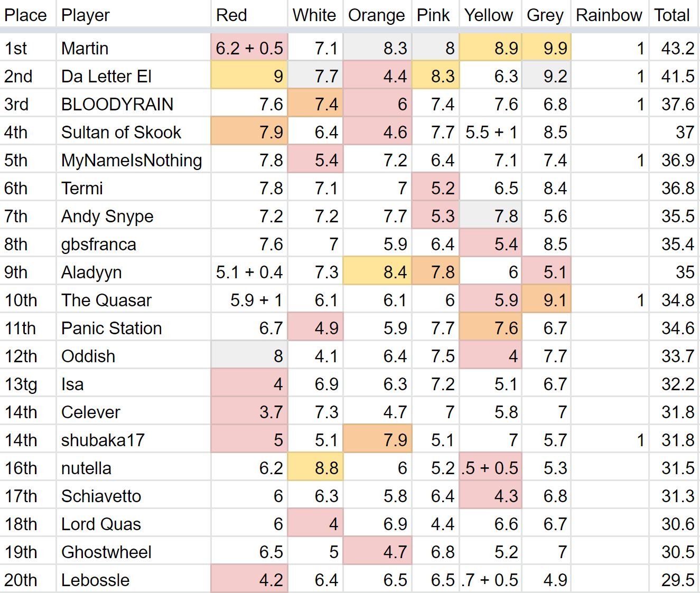Viewport: 700px width, 593px height.
Task: Select the BLOODYRAIN player cell
Action: 117,105
